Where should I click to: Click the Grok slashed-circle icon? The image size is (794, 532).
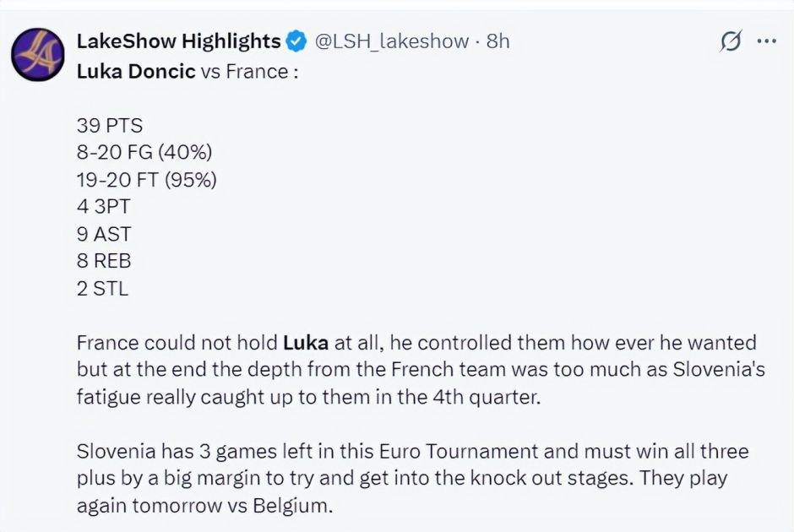pos(731,41)
